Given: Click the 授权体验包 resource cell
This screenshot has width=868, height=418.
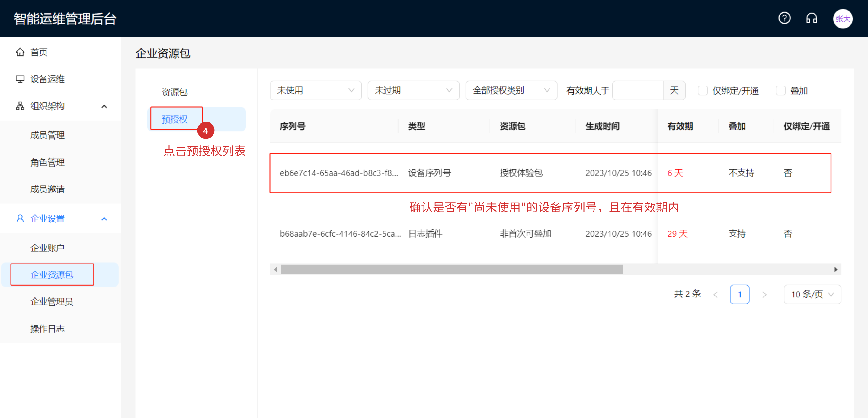Looking at the screenshot, I should [521, 173].
